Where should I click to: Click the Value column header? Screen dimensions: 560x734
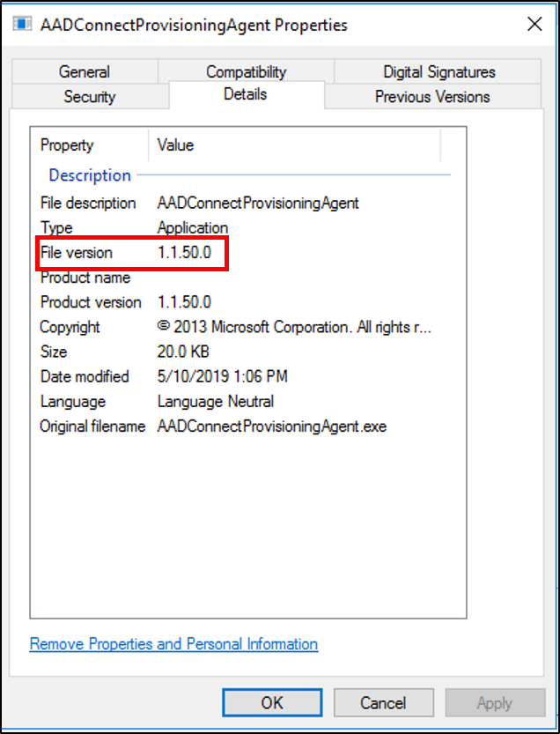tap(174, 145)
